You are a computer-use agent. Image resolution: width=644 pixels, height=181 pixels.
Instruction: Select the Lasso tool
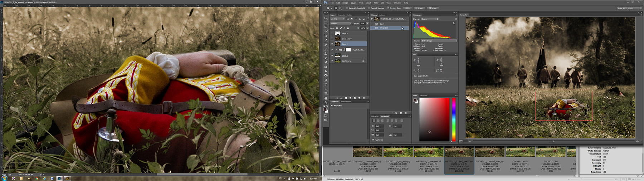(326, 27)
